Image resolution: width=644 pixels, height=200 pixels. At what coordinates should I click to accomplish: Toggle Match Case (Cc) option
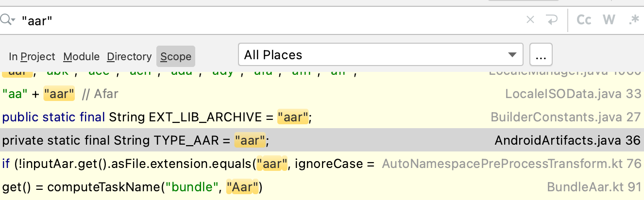[x=584, y=20]
